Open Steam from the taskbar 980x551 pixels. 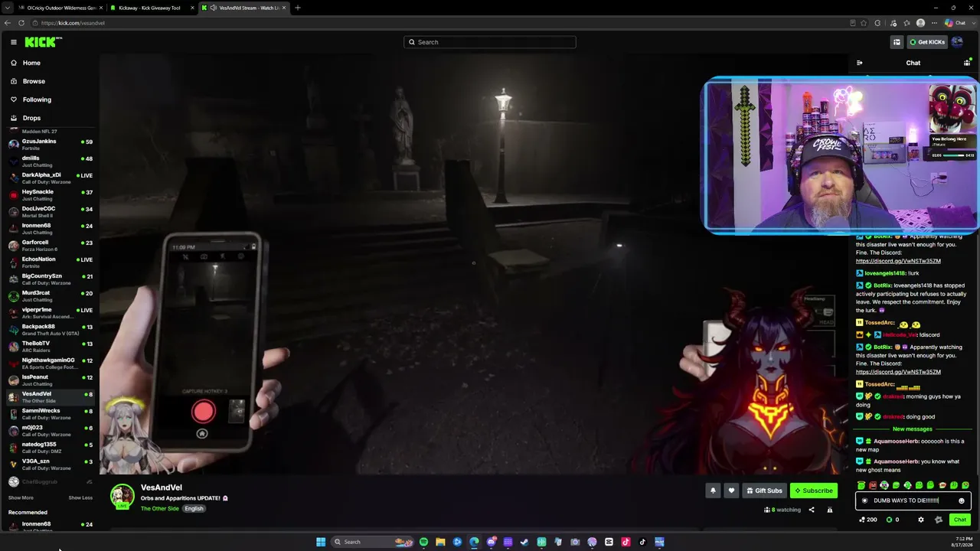tap(524, 542)
